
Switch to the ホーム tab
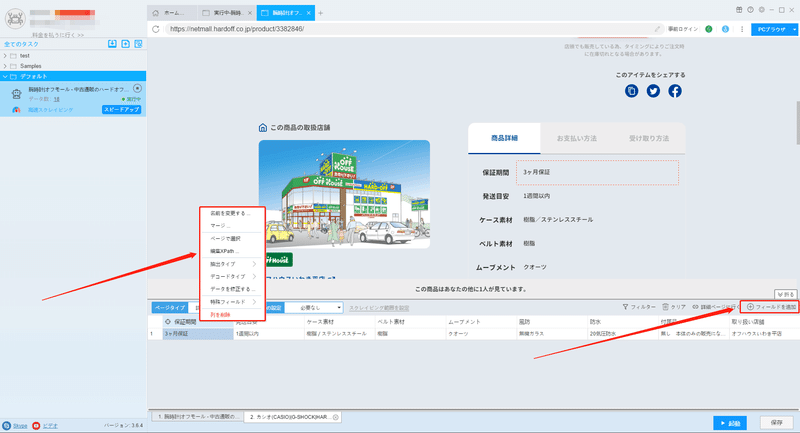172,13
